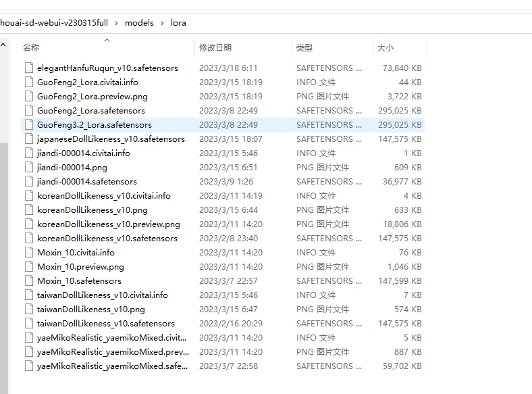
Task: Select file name taiwanDollLikeness_v10.png
Action: pos(91,310)
